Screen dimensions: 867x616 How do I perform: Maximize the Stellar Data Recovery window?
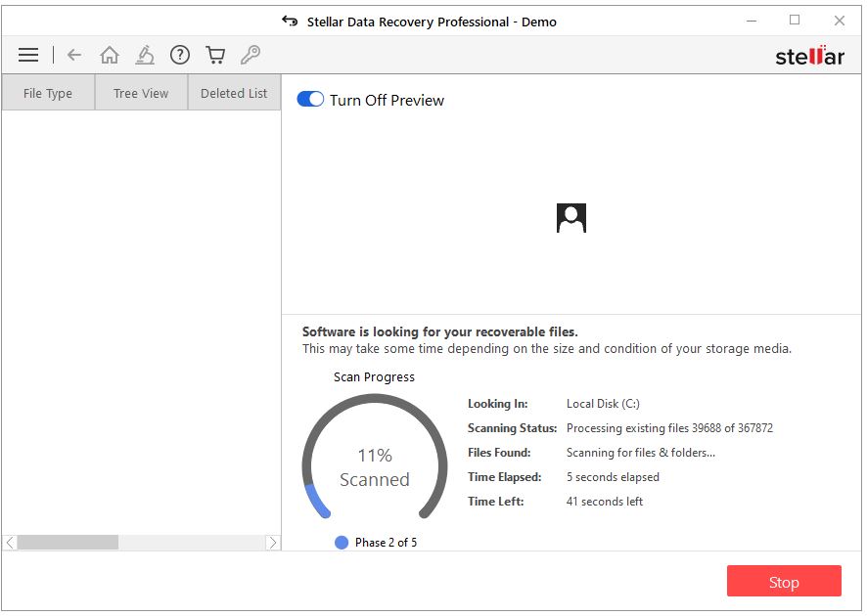coord(795,21)
